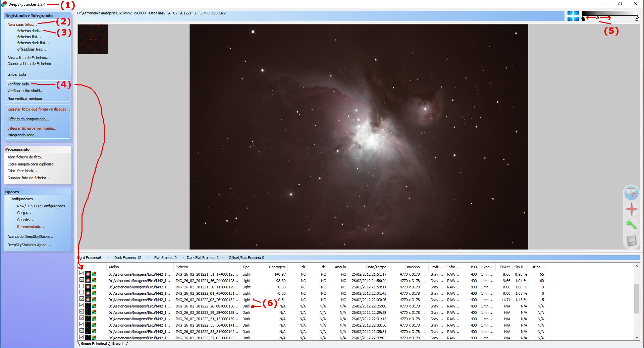Click the FWHM column header to sort

click(505, 267)
